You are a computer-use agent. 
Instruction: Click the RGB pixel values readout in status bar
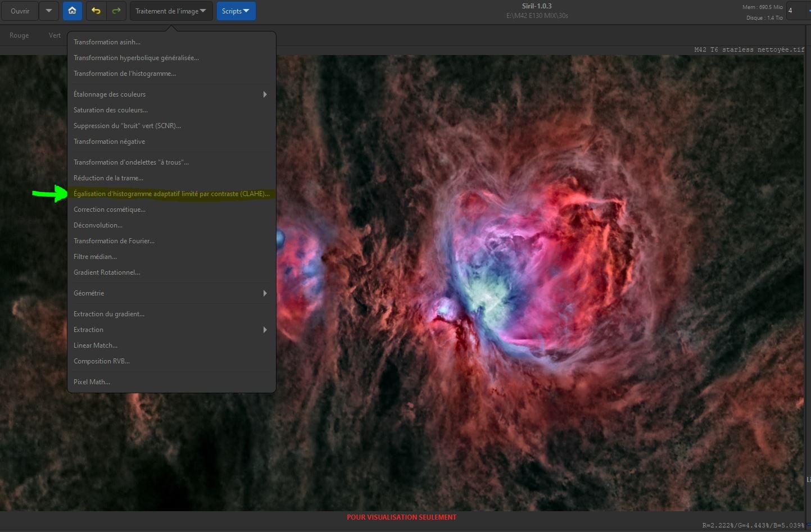[x=753, y=525]
